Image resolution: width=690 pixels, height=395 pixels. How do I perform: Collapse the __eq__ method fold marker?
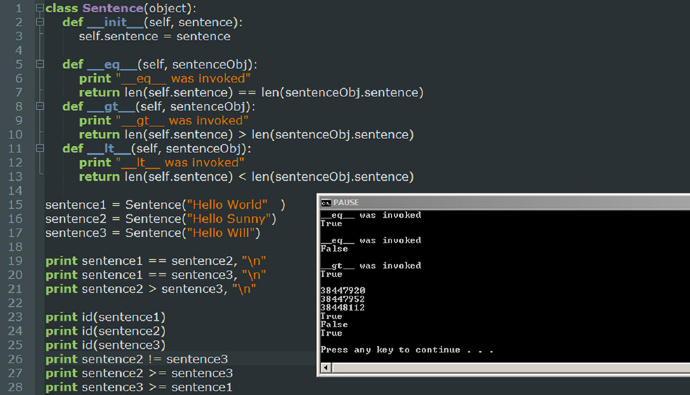click(40, 64)
